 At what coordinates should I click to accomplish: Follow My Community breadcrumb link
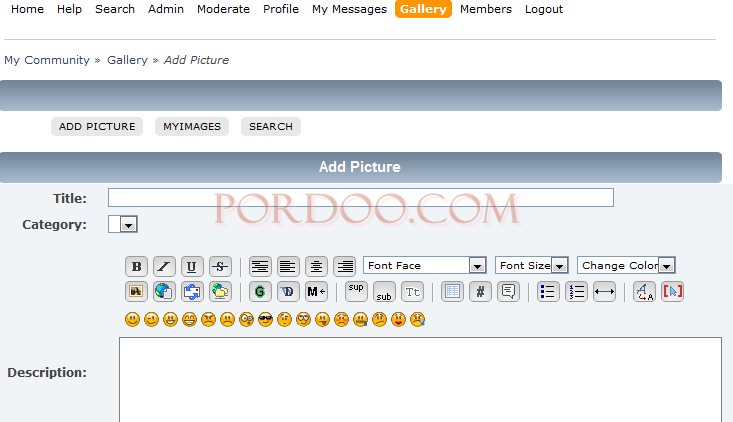point(47,60)
